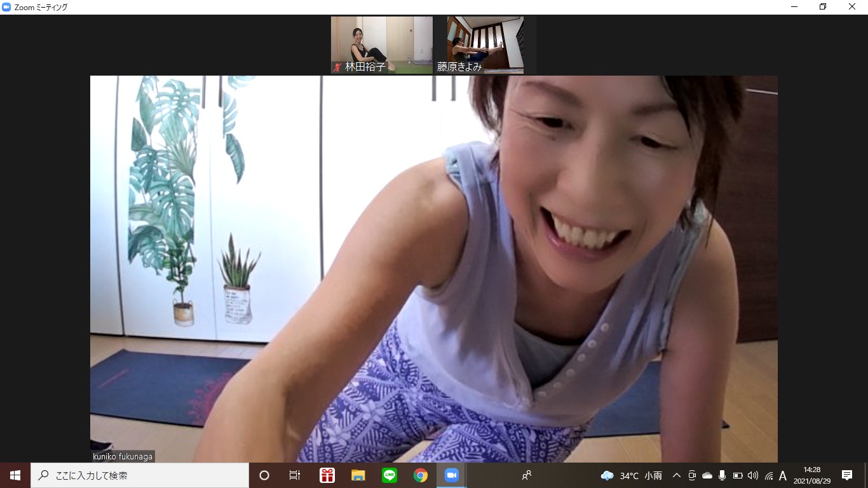Open Task View on the taskbar
The width and height of the screenshot is (868, 488).
click(x=295, y=475)
